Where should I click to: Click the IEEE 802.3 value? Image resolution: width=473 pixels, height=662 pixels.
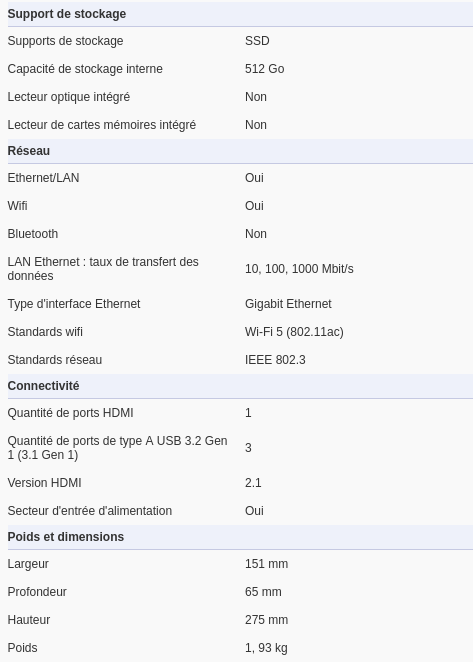point(275,360)
